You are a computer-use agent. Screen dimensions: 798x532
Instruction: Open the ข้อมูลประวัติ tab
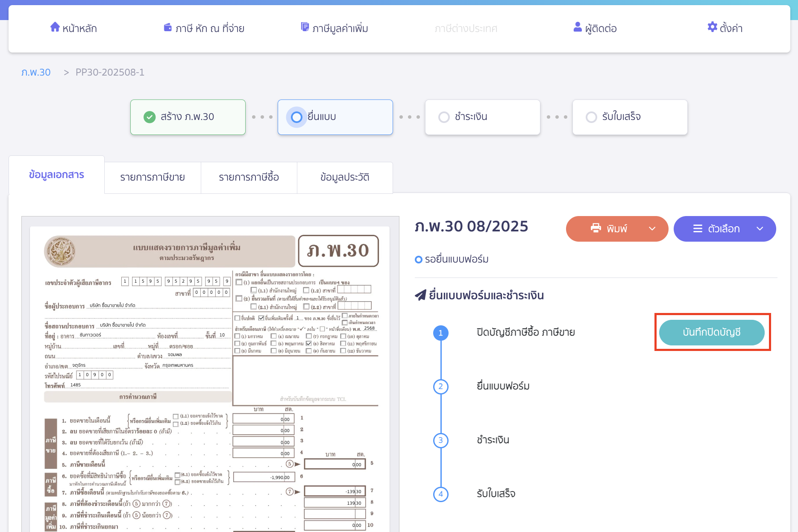coord(345,178)
